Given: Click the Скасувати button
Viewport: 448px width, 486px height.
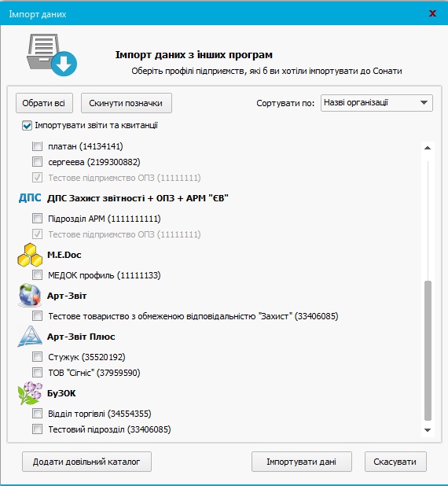Looking at the screenshot, I should tap(395, 462).
